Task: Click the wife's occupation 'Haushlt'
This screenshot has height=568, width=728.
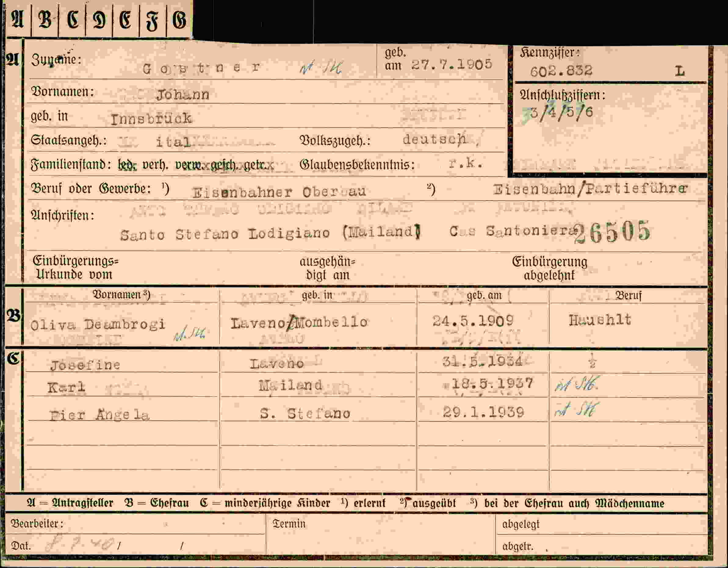Action: click(x=600, y=320)
